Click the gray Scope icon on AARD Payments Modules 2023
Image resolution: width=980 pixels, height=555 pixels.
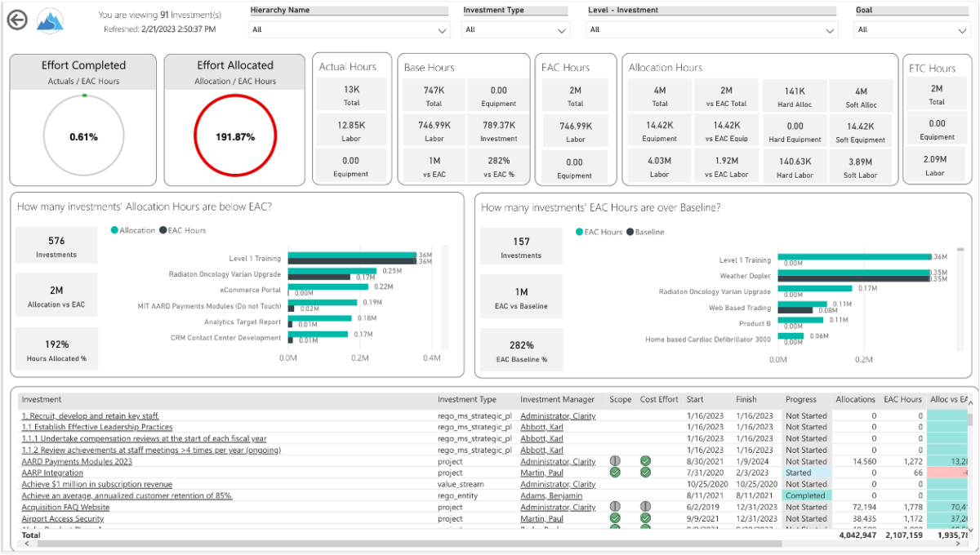pos(621,461)
